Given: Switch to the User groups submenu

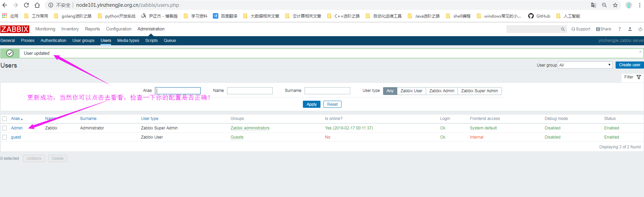Looking at the screenshot, I should coord(83,41).
